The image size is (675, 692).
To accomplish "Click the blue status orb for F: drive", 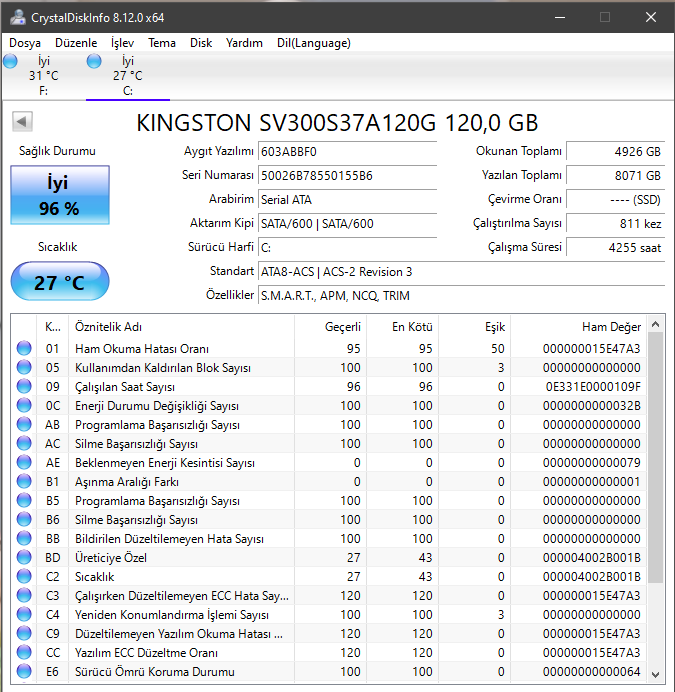I will point(10,61).
